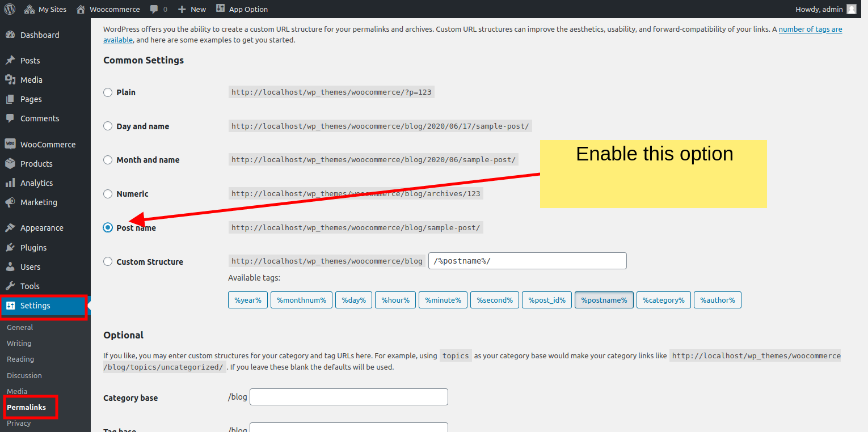The image size is (868, 432).
Task: Click the Comments speech bubble sidebar icon
Action: pos(10,118)
